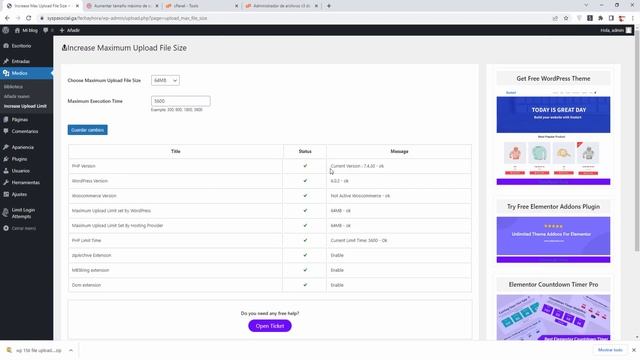Open a new browser tab

coord(329,6)
